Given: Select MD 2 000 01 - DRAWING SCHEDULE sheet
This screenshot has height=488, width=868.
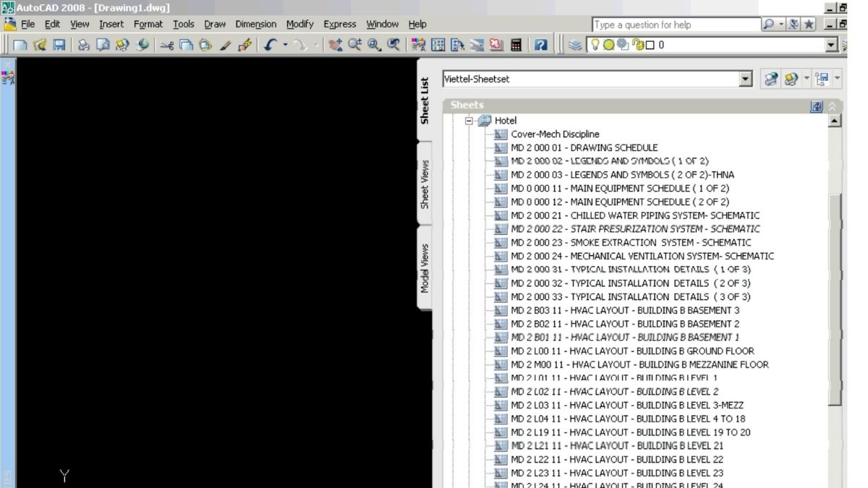Looking at the screenshot, I should pyautogui.click(x=584, y=147).
